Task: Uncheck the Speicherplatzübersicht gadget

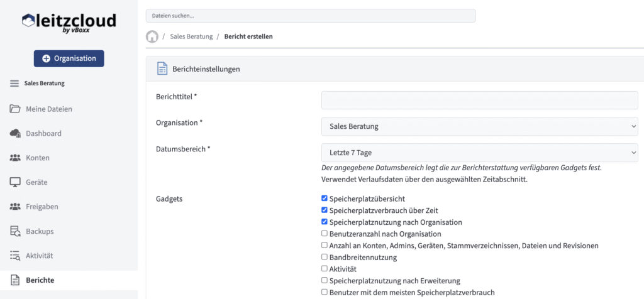Action: click(325, 198)
